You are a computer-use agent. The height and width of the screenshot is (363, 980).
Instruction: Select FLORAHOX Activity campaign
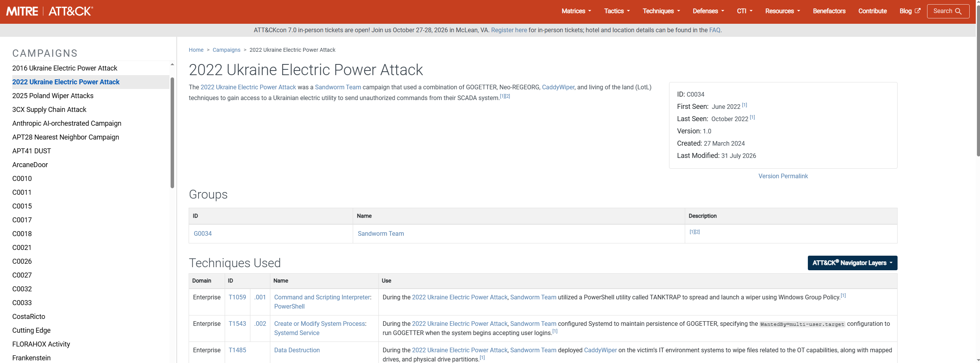[41, 344]
